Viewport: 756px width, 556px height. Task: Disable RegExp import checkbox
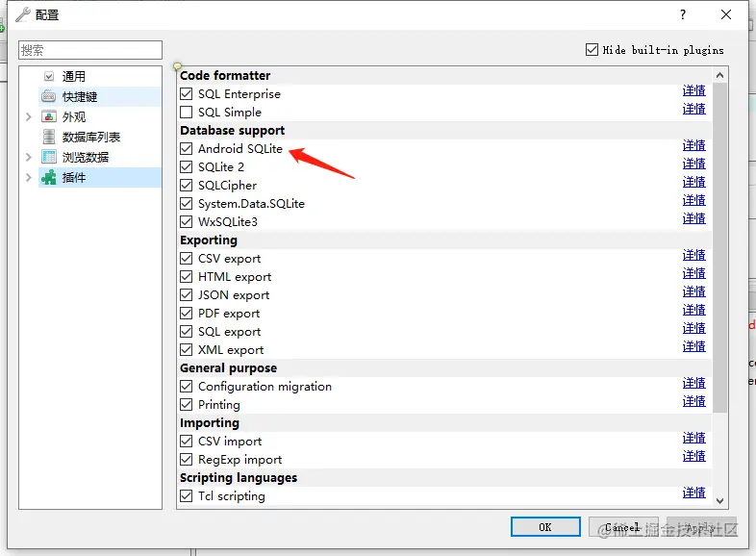click(186, 459)
